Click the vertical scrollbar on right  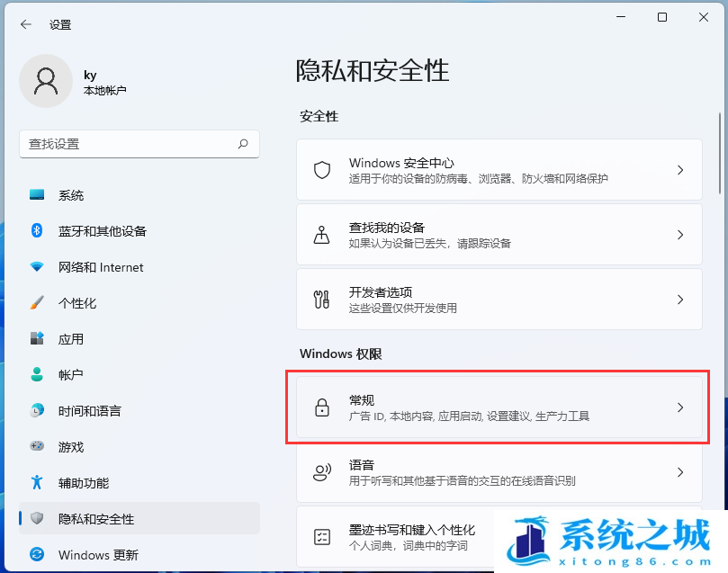point(720,153)
